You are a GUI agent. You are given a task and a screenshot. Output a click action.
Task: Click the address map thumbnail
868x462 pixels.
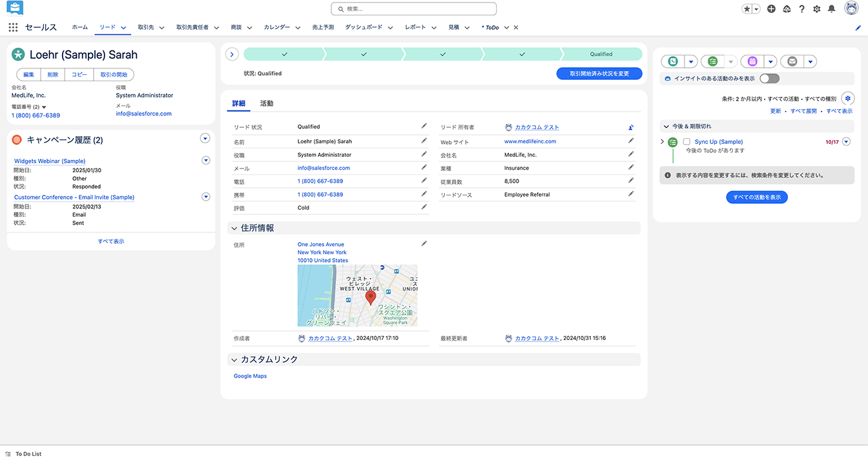click(x=358, y=296)
